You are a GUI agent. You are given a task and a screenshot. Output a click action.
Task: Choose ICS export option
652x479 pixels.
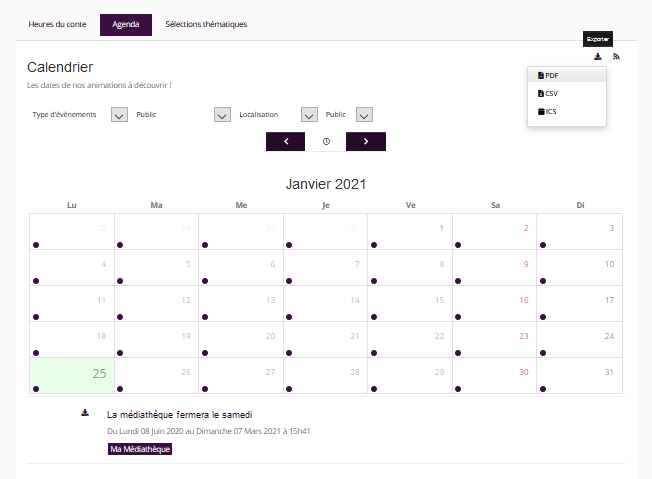coord(548,111)
